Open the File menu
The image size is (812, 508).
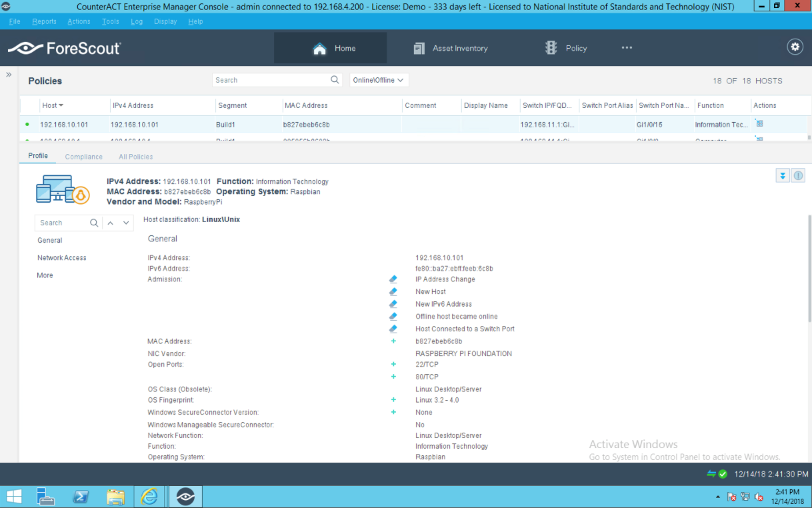tap(15, 21)
